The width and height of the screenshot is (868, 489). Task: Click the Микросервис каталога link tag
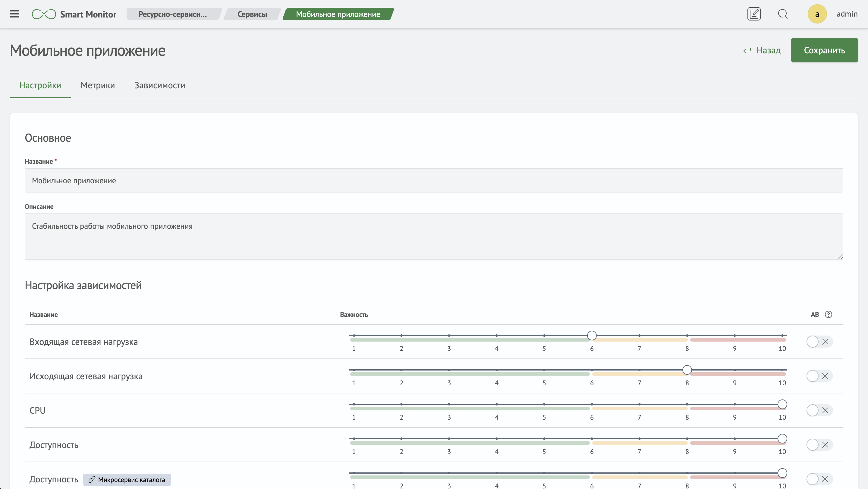tap(127, 480)
